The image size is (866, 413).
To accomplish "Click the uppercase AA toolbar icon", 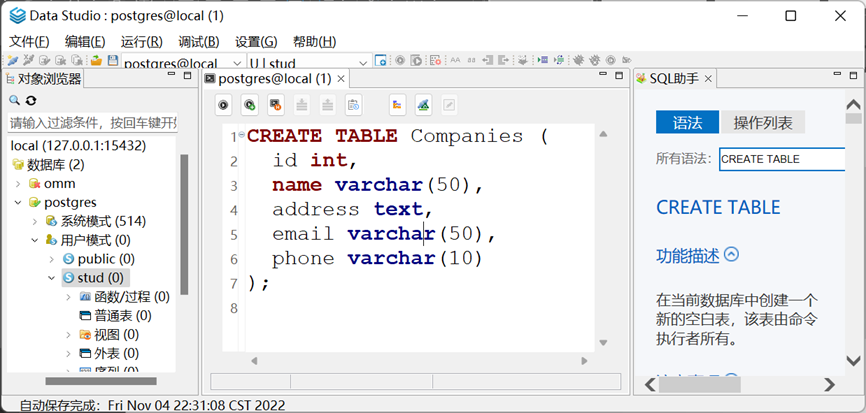I will tap(455, 60).
